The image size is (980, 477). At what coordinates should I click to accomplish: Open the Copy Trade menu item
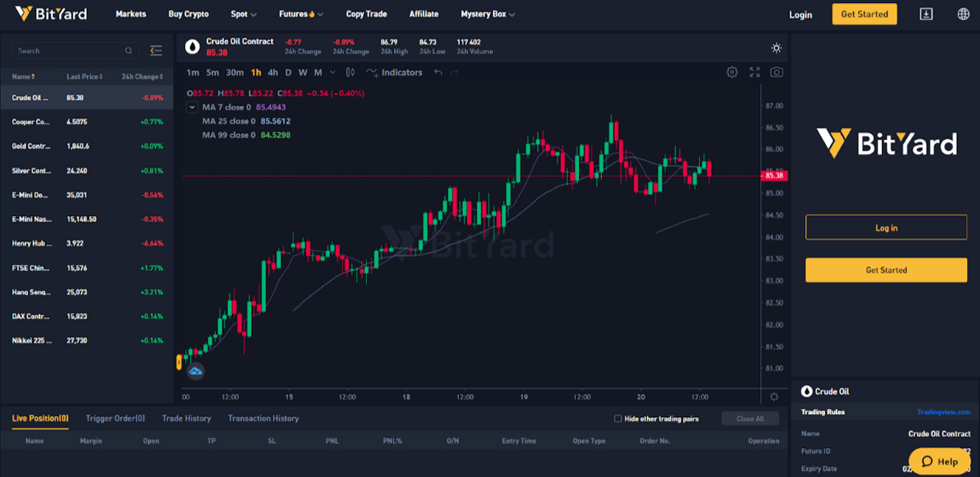366,14
